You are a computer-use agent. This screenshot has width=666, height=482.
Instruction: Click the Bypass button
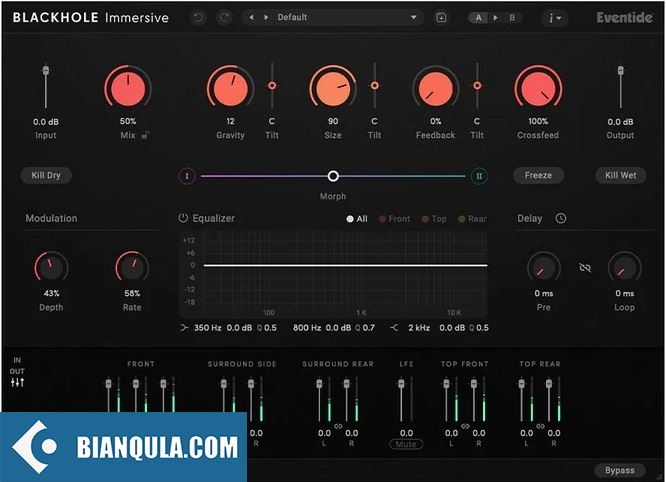(x=620, y=471)
